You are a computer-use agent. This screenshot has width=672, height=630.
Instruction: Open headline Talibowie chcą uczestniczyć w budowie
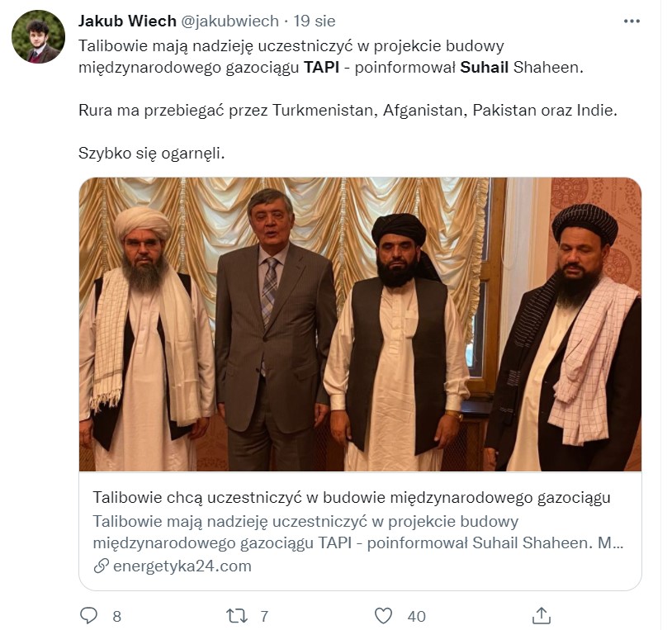click(352, 497)
